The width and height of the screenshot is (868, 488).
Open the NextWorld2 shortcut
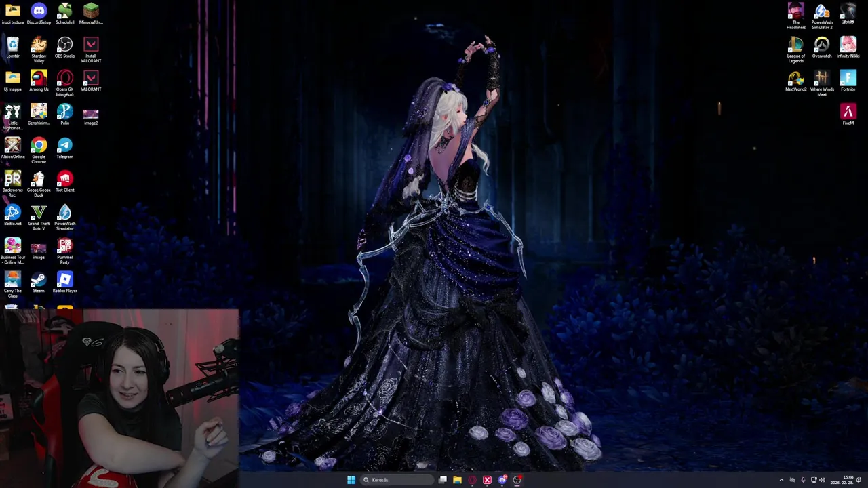796,81
